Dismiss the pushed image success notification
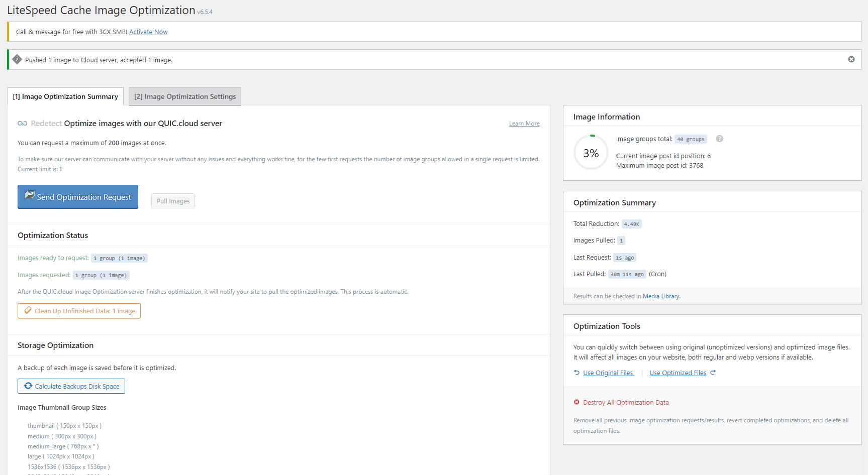Viewport: 868px width, 475px height. [851, 59]
